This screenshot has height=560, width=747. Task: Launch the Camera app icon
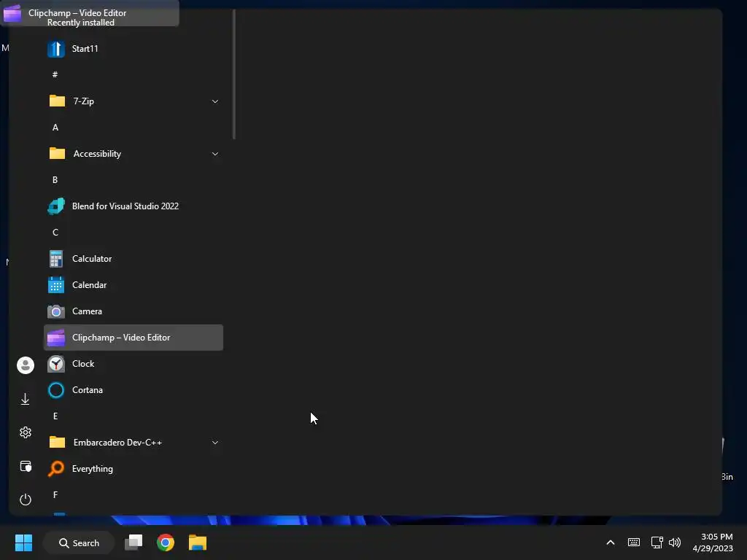[x=56, y=311]
